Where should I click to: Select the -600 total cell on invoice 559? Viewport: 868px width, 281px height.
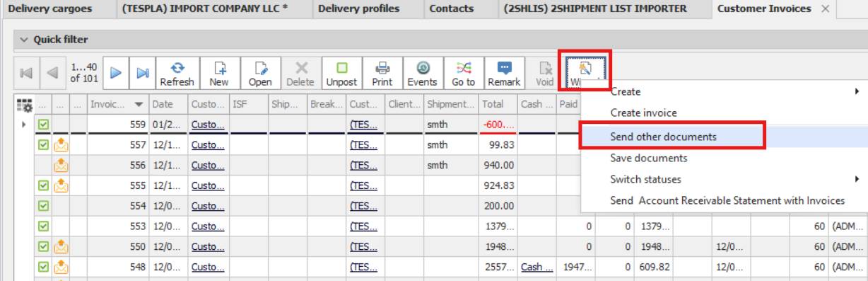(499, 125)
